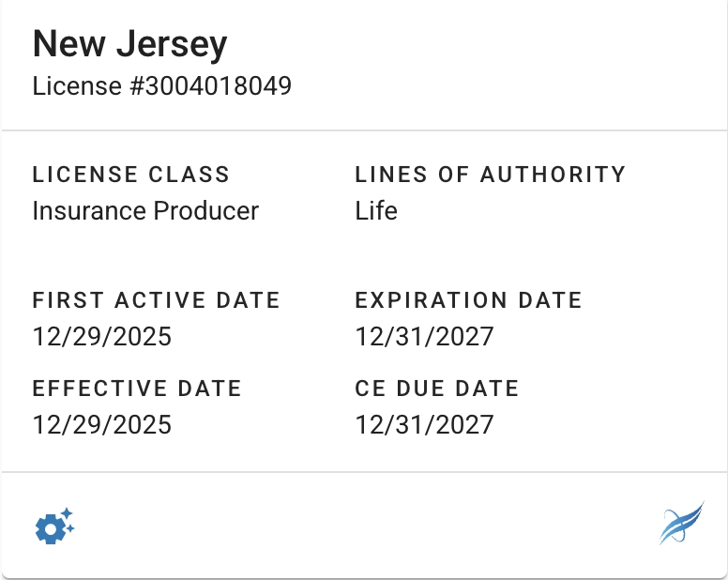Click the LICENSE CLASS label
This screenshot has width=728, height=580.
130,175
